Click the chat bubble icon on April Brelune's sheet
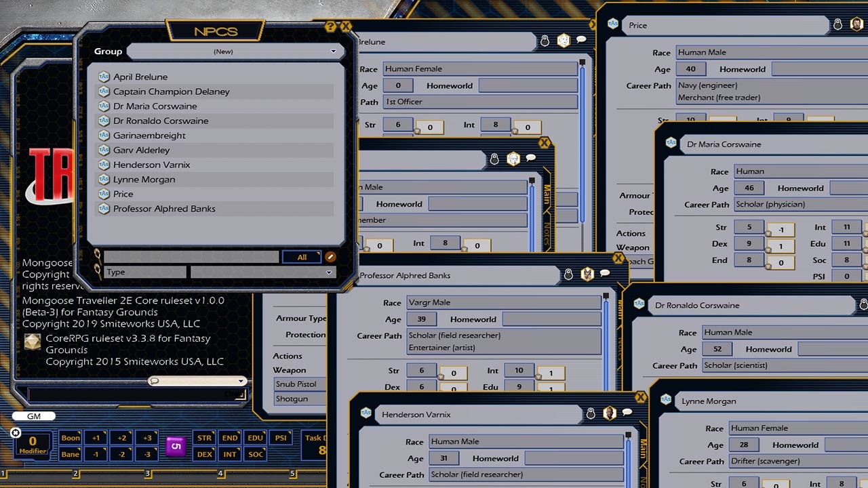The width and height of the screenshot is (868, 488). pyautogui.click(x=581, y=39)
